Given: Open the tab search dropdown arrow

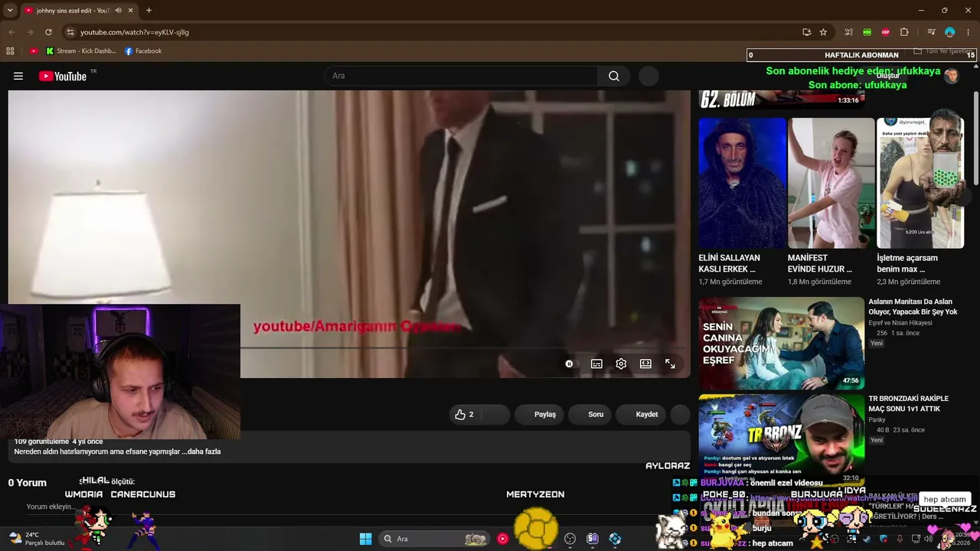Looking at the screenshot, I should click(10, 11).
